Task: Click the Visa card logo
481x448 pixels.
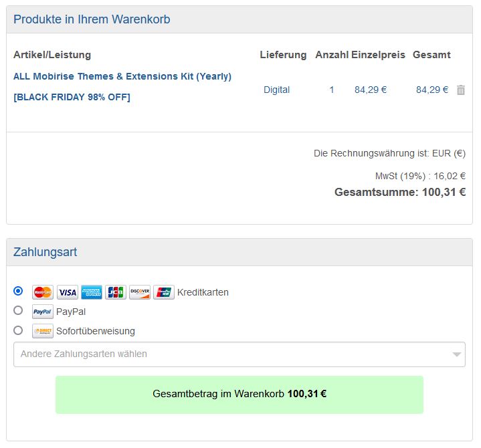Action: tap(67, 292)
